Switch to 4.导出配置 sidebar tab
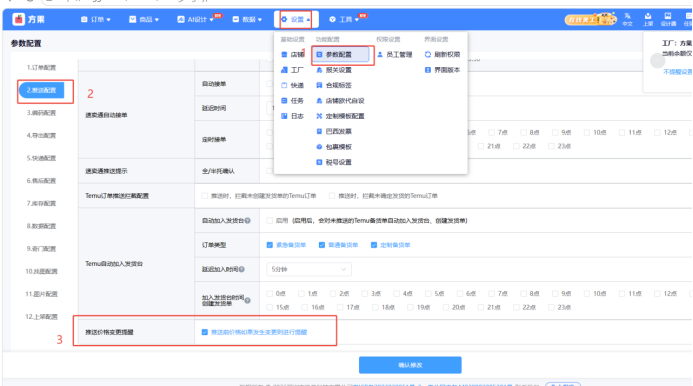The image size is (693, 386). coord(41,135)
